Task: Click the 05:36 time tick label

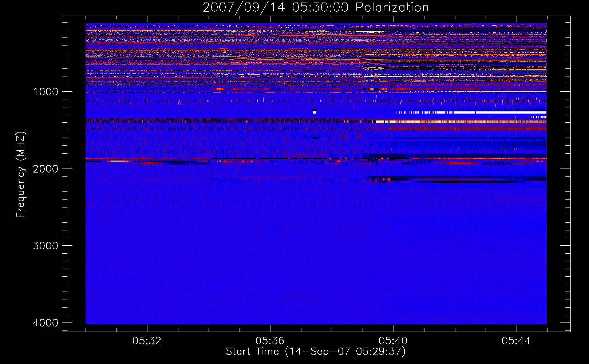Action: (270, 341)
